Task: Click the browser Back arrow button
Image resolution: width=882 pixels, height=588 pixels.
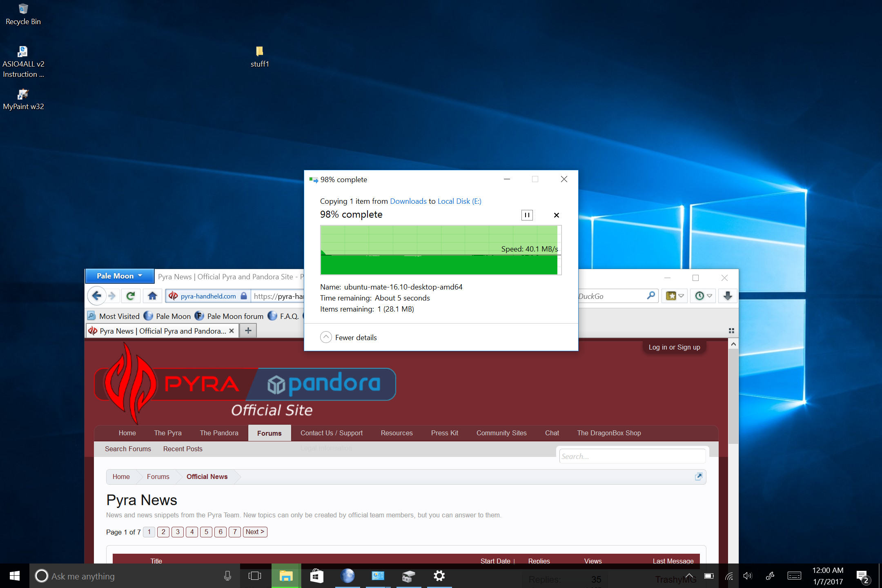Action: 96,296
